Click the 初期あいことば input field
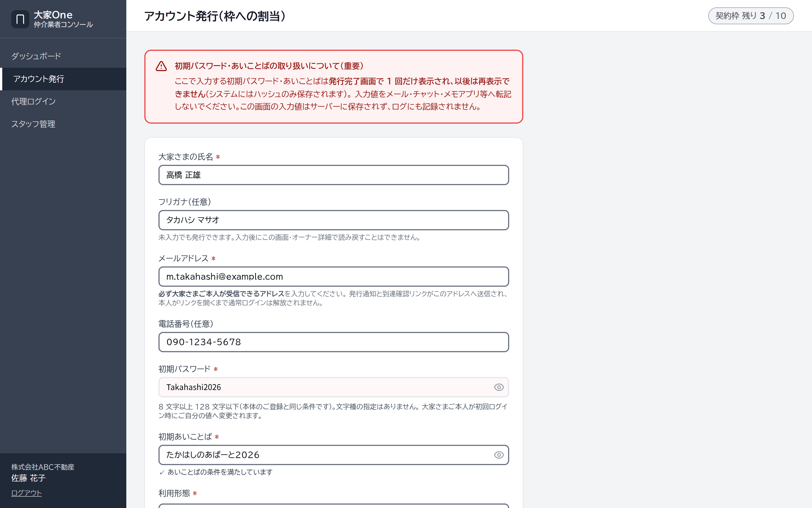Viewport: 812px width, 508px height. click(334, 455)
